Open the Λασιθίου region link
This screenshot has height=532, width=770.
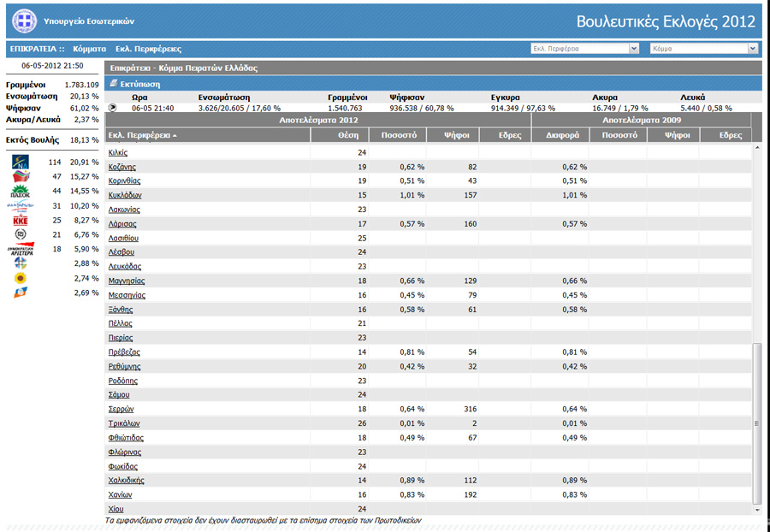click(123, 238)
